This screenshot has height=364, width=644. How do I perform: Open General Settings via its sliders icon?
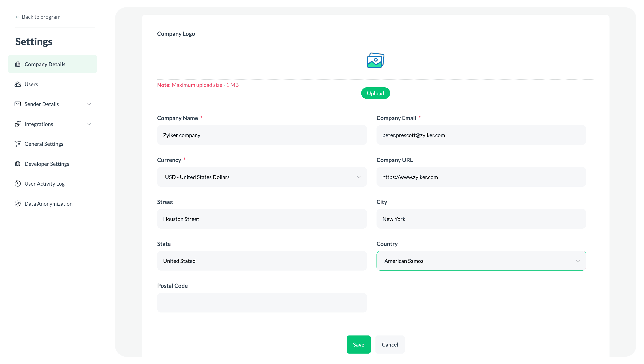18,144
